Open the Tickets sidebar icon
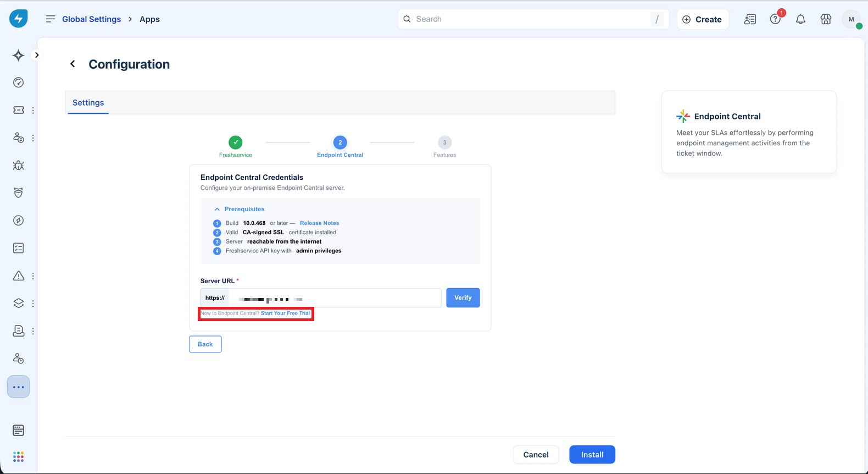The width and height of the screenshot is (868, 474). coord(18,110)
